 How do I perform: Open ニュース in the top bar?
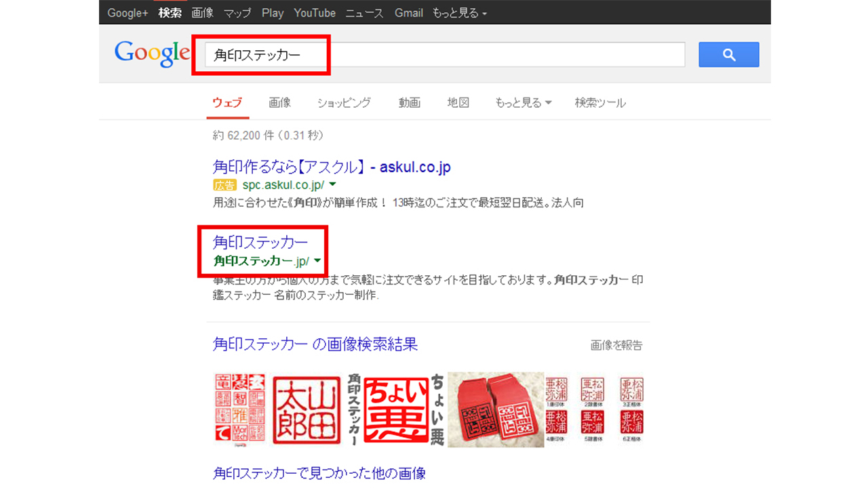click(x=365, y=13)
